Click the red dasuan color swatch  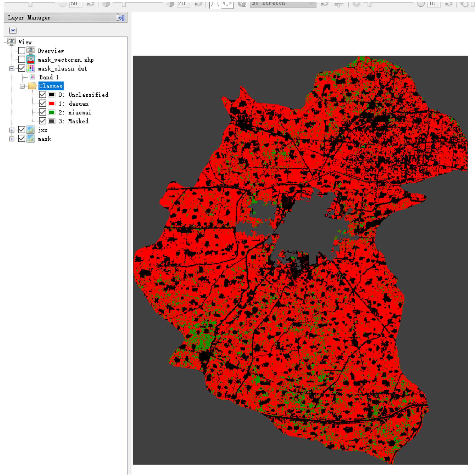click(x=52, y=104)
